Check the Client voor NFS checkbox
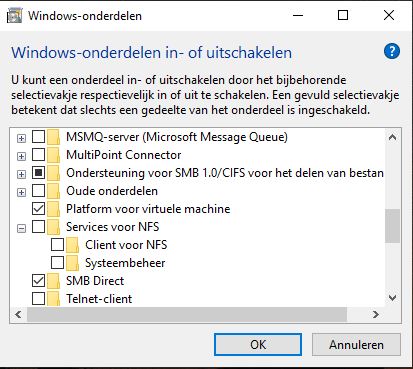The image size is (413, 369). point(57,245)
